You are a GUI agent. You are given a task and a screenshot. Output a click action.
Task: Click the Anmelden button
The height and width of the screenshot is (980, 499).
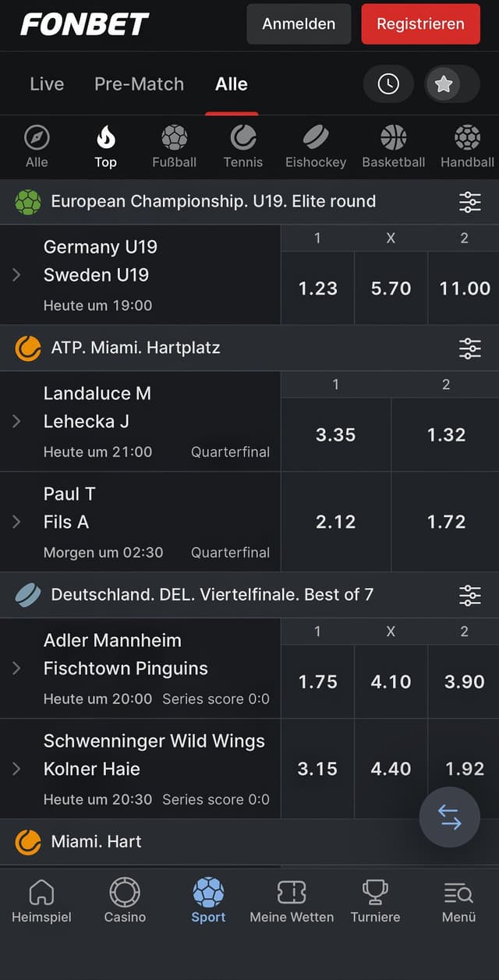pyautogui.click(x=298, y=23)
